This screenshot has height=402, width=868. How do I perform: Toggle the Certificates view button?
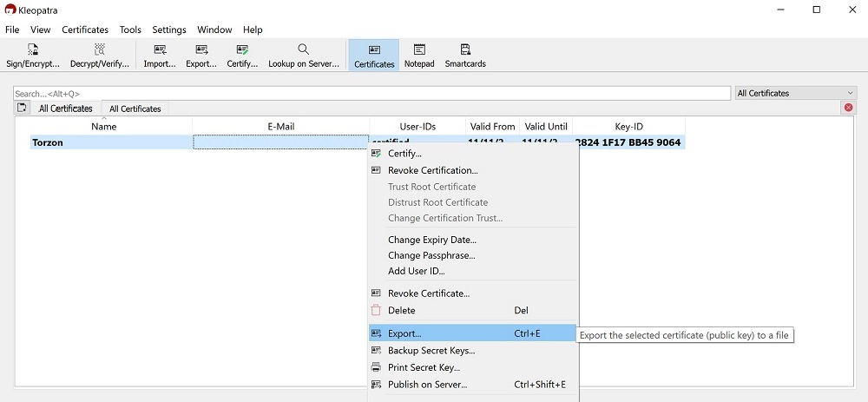[x=374, y=56]
